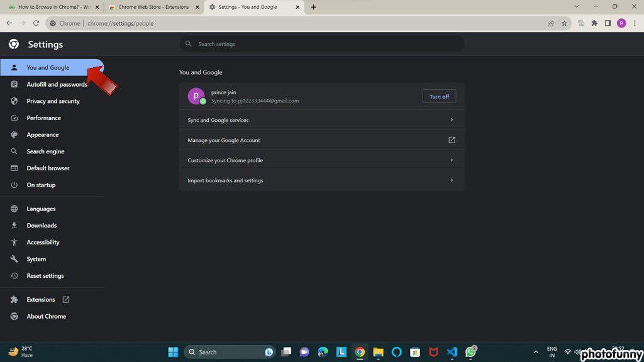
Task: Open Downloads settings
Action: pos(52,226)
